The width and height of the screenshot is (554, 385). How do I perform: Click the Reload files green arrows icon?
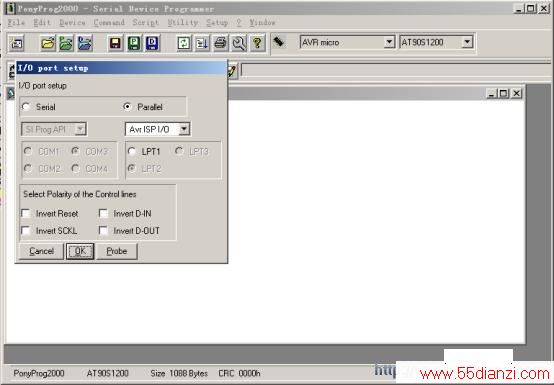coord(184,43)
